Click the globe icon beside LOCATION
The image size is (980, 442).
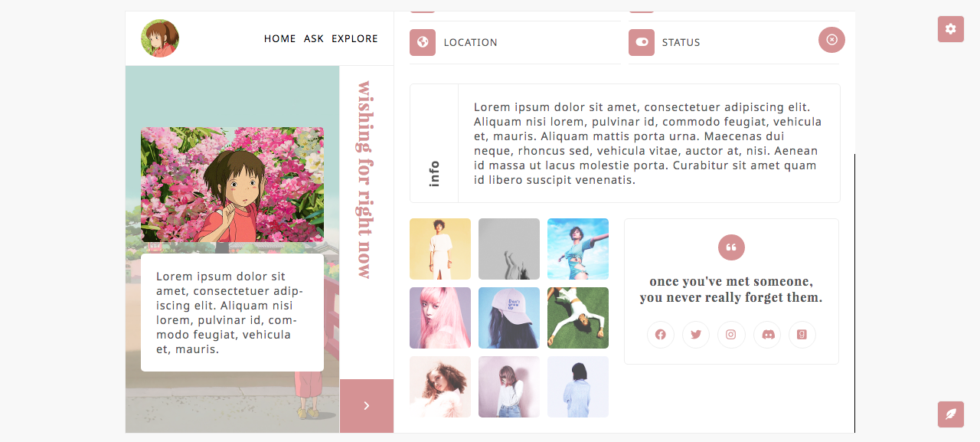pyautogui.click(x=423, y=42)
